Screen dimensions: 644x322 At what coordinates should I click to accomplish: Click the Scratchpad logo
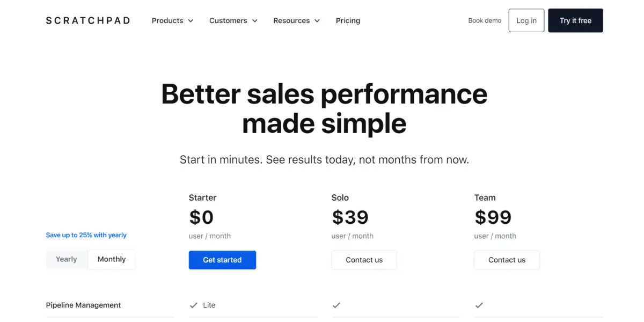88,20
